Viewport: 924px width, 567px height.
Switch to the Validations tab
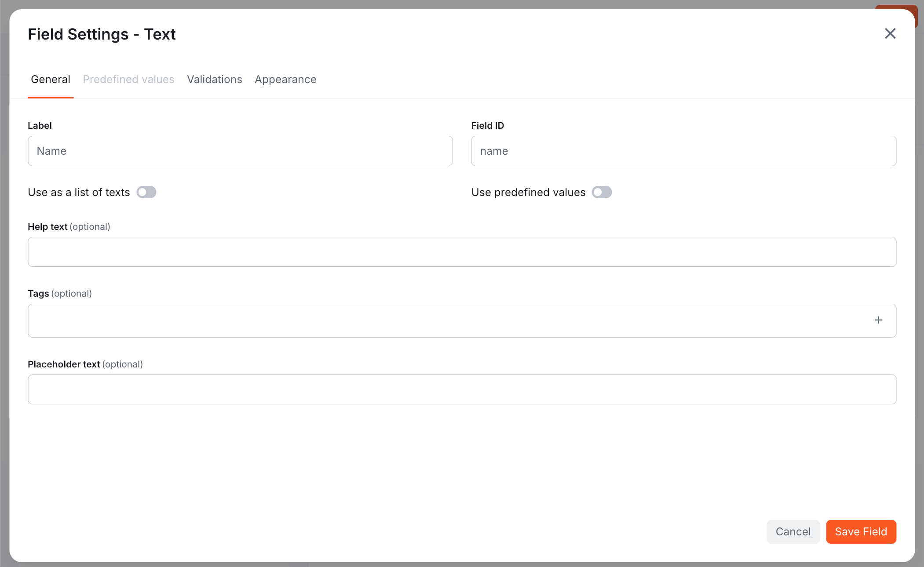pyautogui.click(x=214, y=80)
